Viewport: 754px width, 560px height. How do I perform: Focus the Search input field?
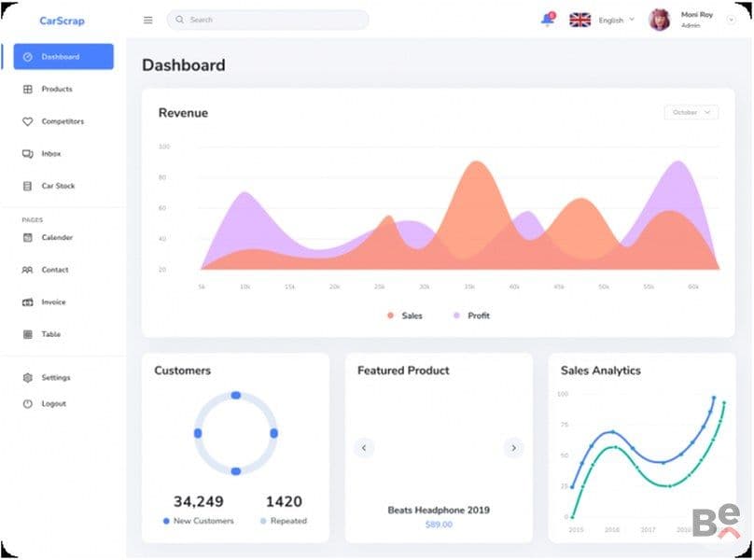click(x=268, y=20)
